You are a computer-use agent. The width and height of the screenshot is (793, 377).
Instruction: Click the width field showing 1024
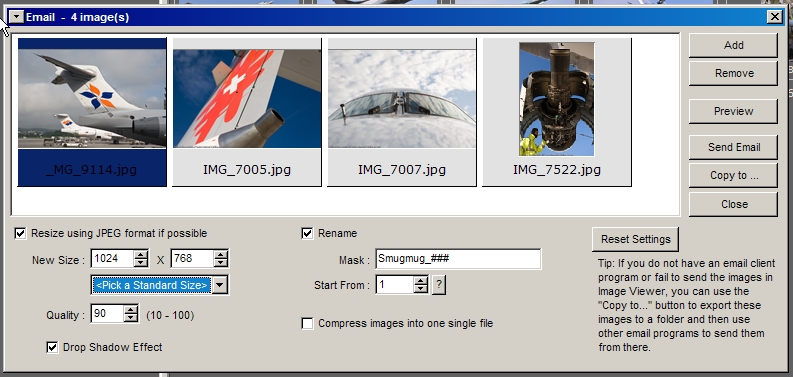[x=112, y=259]
